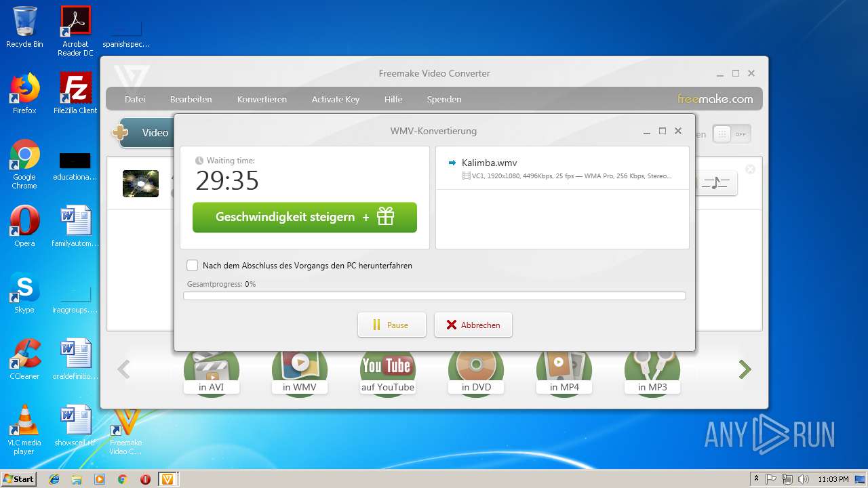Choose the in DVD output format
Screen dimensions: 868x488
475,373
